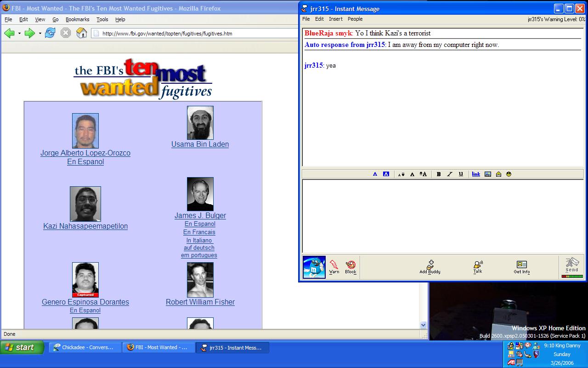Open Firefox Edit menu
The width and height of the screenshot is (588, 368).
23,19
